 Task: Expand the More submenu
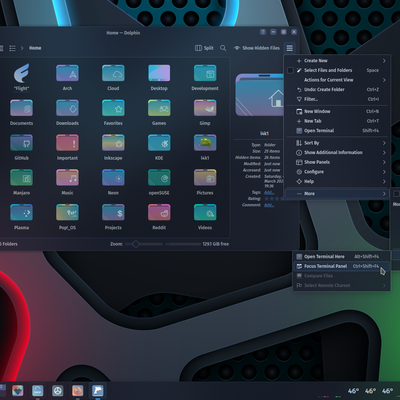point(337,194)
